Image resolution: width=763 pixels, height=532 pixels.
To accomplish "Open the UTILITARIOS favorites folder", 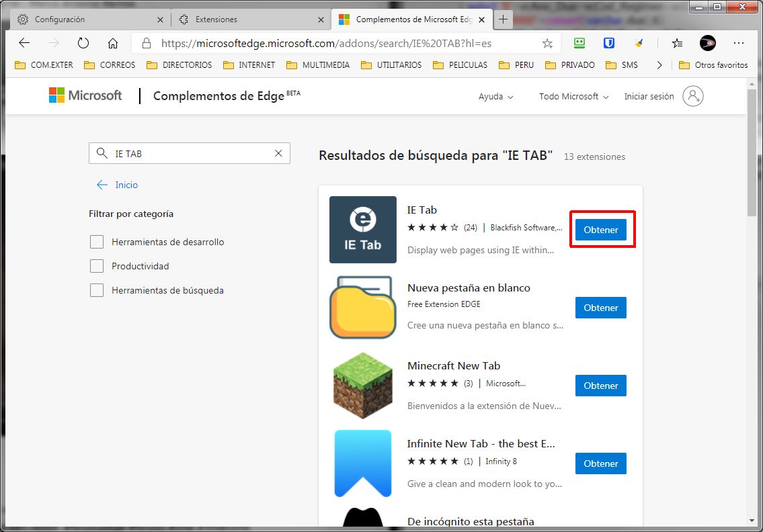I will 391,65.
